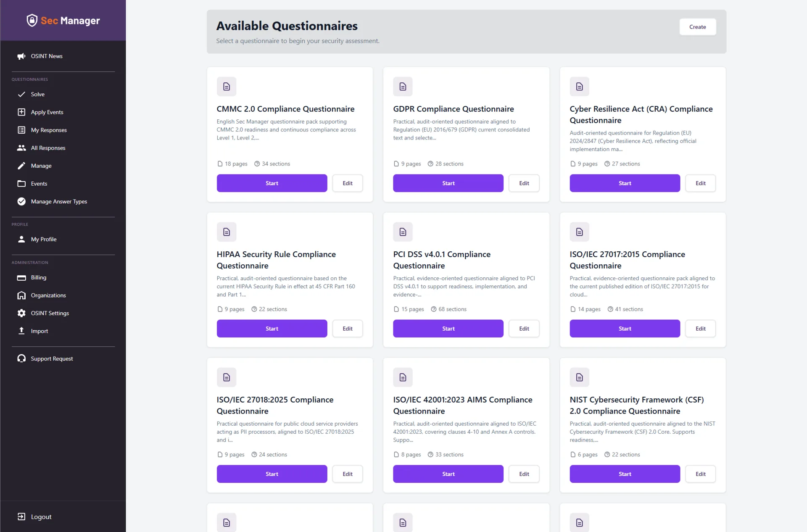Edit the CMMC 2.0 Compliance Questionnaire
This screenshot has height=532, width=807.
click(348, 183)
